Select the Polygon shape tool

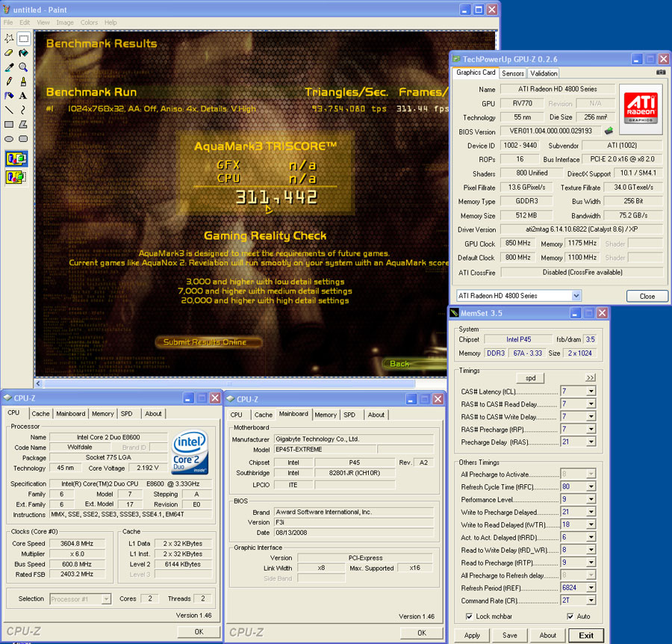pos(24,124)
